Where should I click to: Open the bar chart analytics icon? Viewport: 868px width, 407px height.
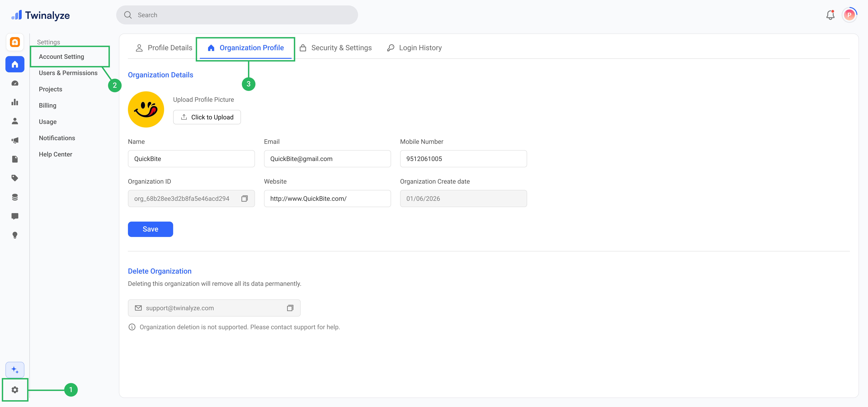(x=15, y=102)
